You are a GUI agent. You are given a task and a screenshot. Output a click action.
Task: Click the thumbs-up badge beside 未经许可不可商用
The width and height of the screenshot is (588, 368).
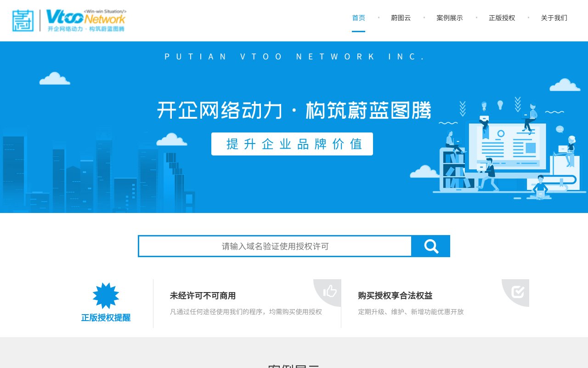[x=329, y=292]
